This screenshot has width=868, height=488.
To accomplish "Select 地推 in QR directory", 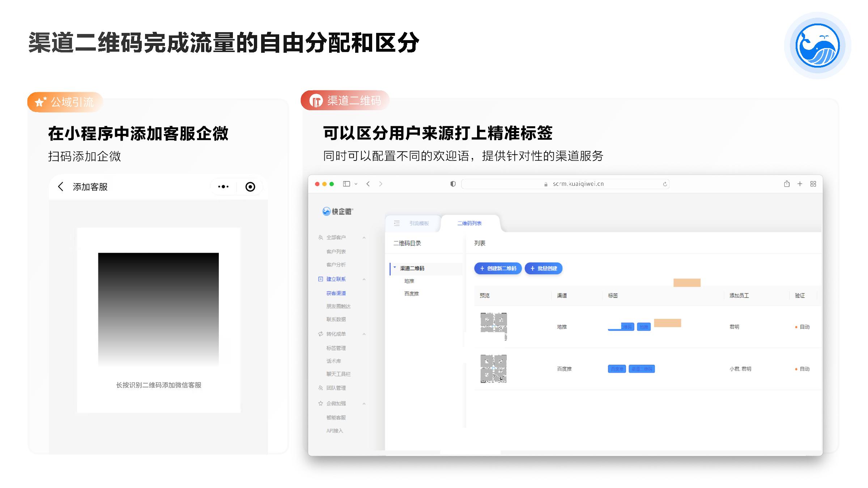I will coord(409,281).
